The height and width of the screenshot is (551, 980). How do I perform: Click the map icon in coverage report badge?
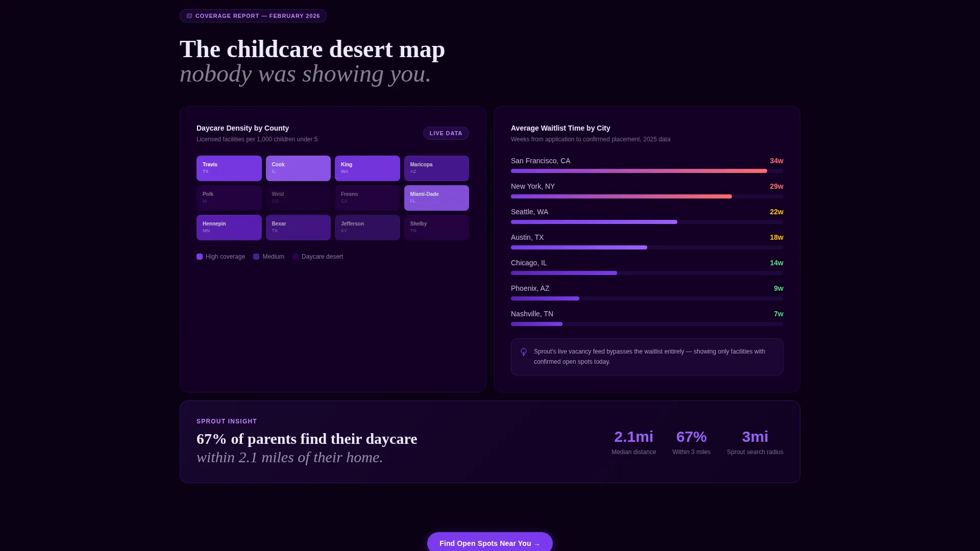pos(189,16)
